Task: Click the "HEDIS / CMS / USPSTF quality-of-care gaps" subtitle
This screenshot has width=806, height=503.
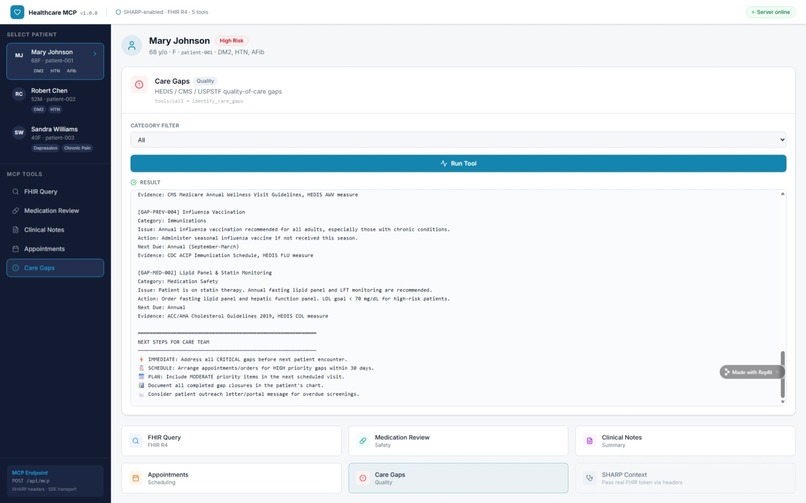Action: coord(218,91)
